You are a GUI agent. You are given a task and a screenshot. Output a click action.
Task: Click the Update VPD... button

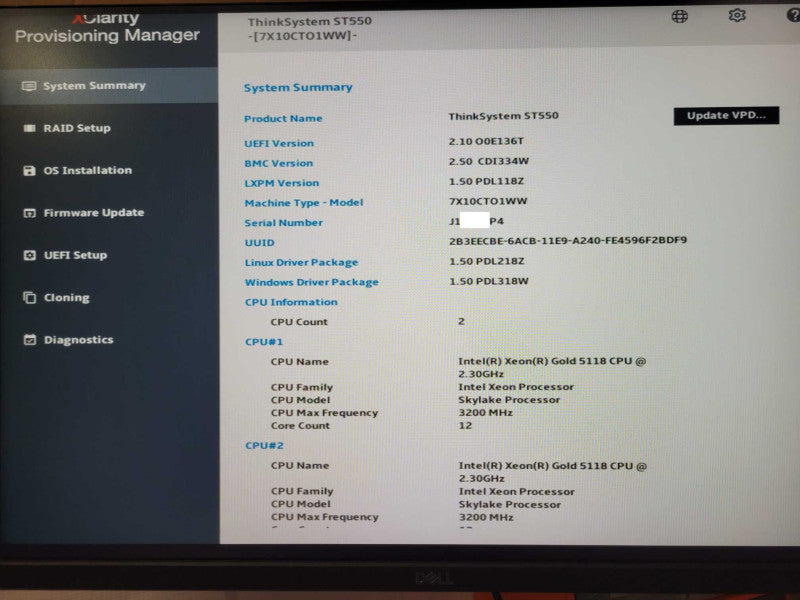(726, 115)
